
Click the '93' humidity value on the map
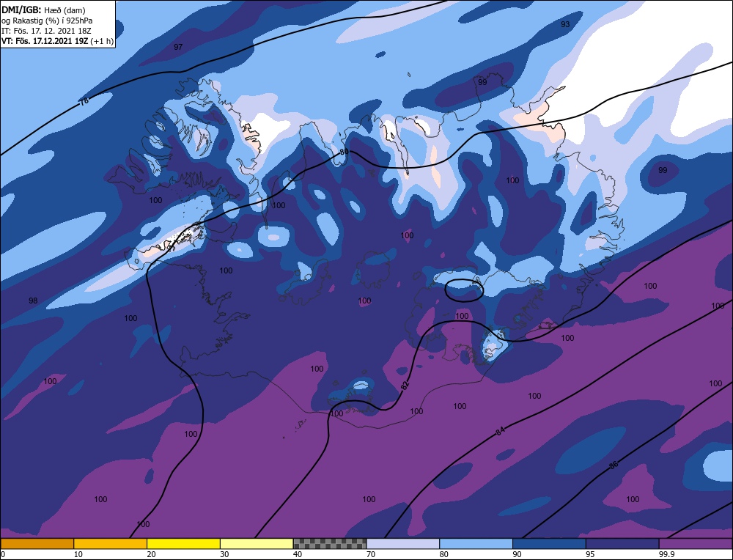565,24
